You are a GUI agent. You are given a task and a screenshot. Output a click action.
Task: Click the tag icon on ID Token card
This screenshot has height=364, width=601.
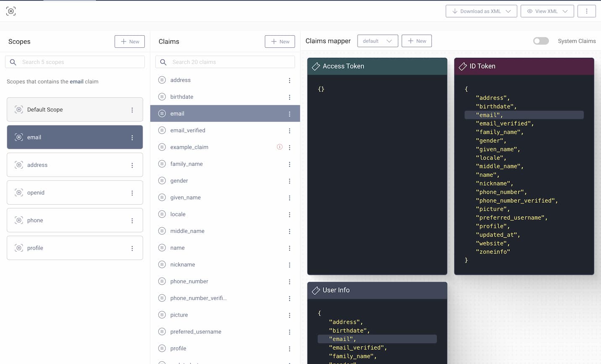(463, 66)
